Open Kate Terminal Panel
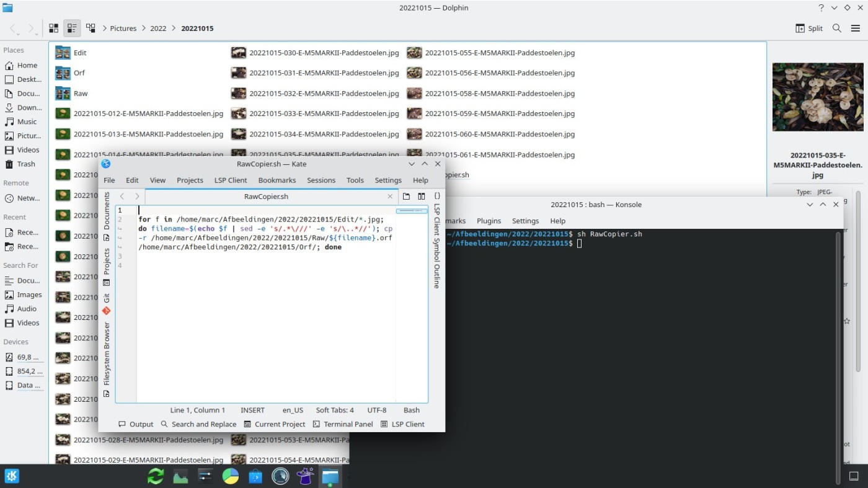Image resolution: width=868 pixels, height=488 pixels. (x=343, y=424)
